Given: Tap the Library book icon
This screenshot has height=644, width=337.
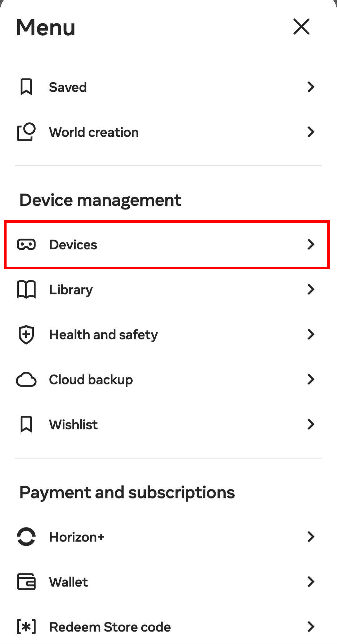Looking at the screenshot, I should pos(26,290).
